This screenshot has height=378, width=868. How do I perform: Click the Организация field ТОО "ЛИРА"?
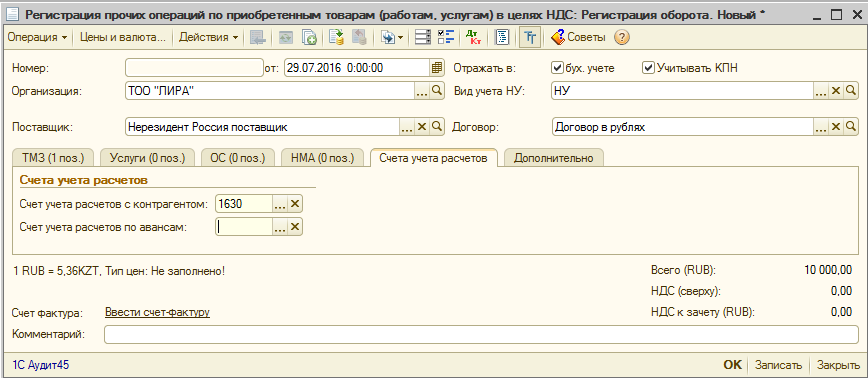(270, 91)
